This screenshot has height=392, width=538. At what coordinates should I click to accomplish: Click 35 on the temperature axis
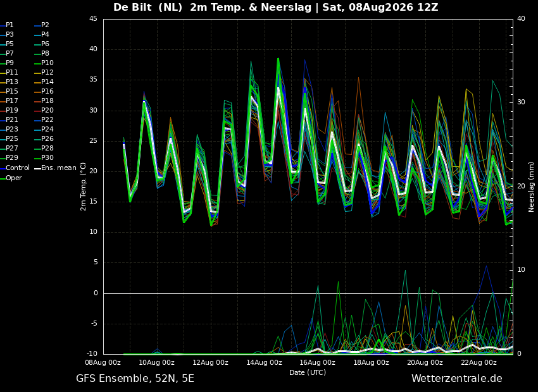(x=94, y=80)
